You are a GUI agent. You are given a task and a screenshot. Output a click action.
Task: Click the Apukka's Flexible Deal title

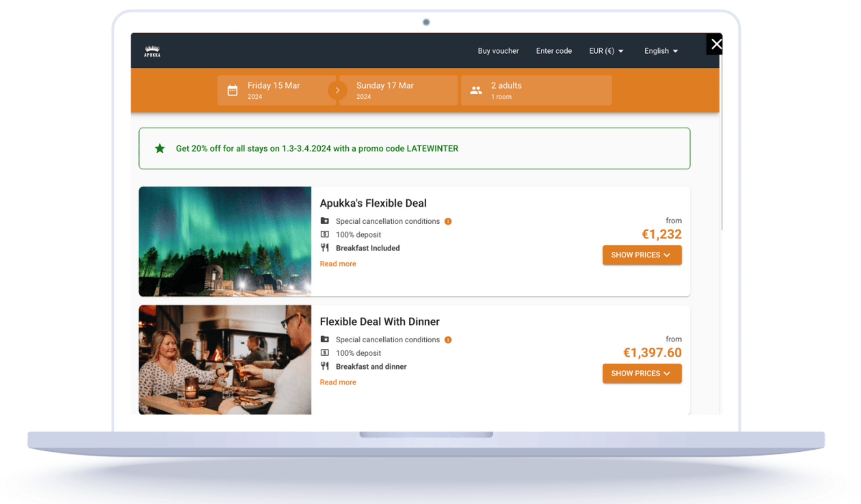pos(373,203)
